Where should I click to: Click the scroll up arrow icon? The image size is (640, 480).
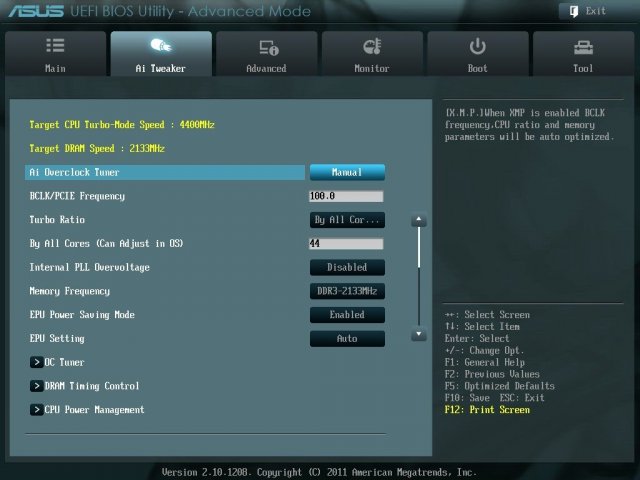420,220
